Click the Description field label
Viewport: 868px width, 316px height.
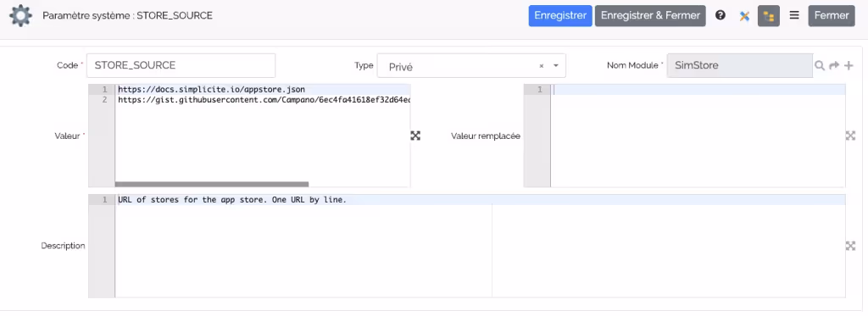63,246
